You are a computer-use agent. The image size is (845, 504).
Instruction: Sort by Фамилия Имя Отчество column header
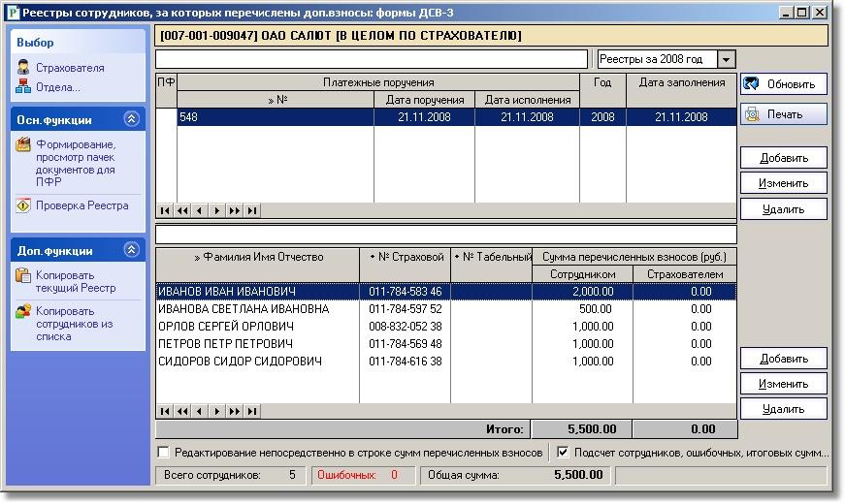[258, 258]
